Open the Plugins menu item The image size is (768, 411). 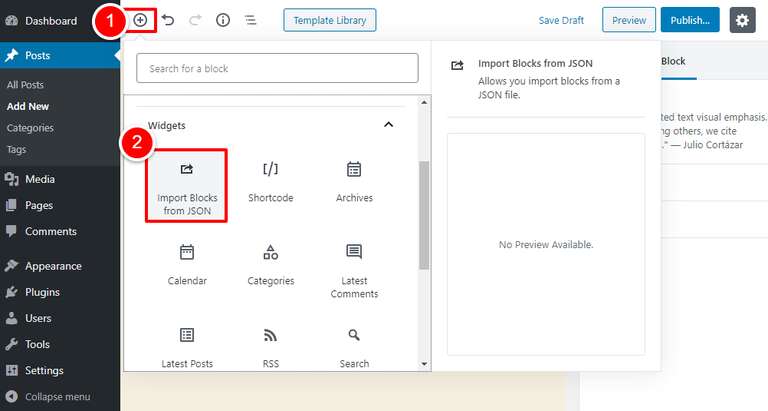(x=42, y=292)
